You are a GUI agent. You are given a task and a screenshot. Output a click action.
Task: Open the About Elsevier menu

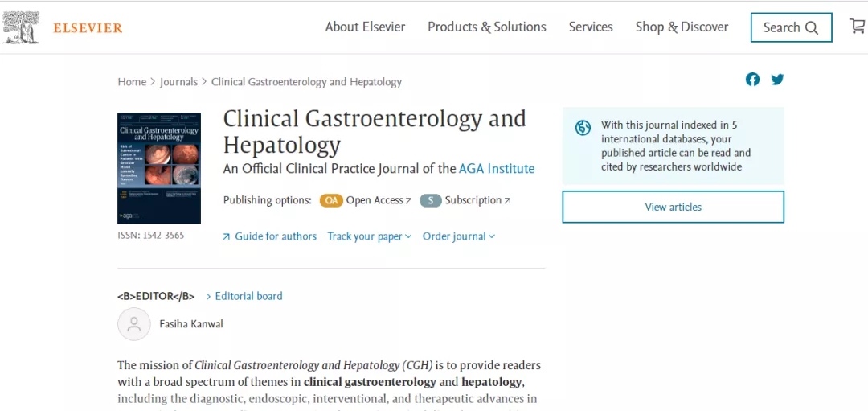pyautogui.click(x=365, y=27)
